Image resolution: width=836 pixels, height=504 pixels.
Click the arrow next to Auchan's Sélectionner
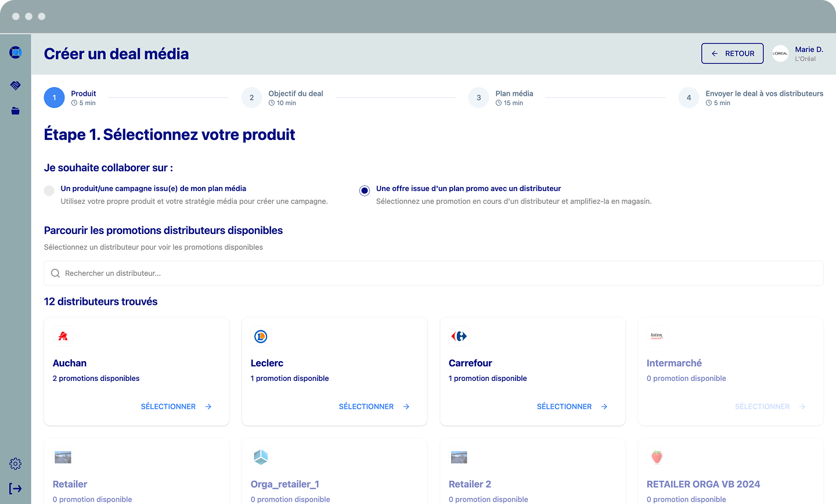coord(208,407)
